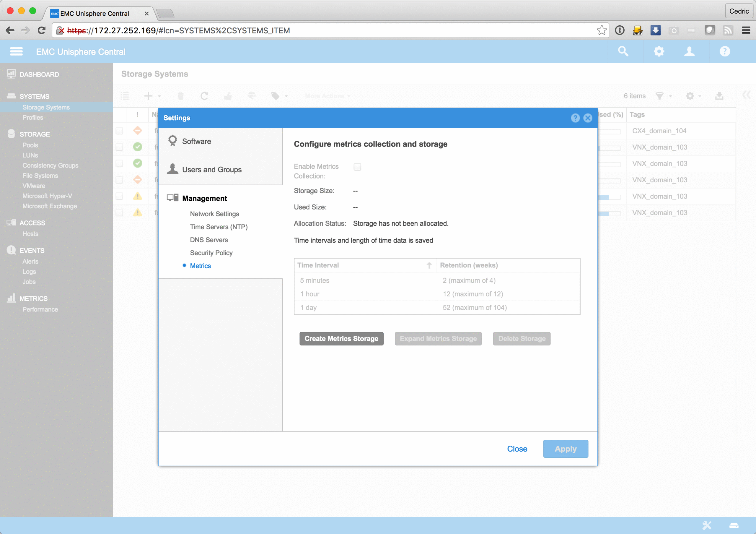Screen dimensions: 756x534
Task: Open help icon in Settings dialog title
Action: click(x=575, y=118)
